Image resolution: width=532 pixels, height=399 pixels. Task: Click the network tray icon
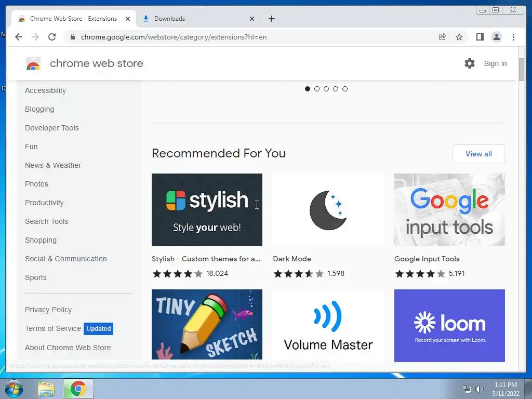467,389
